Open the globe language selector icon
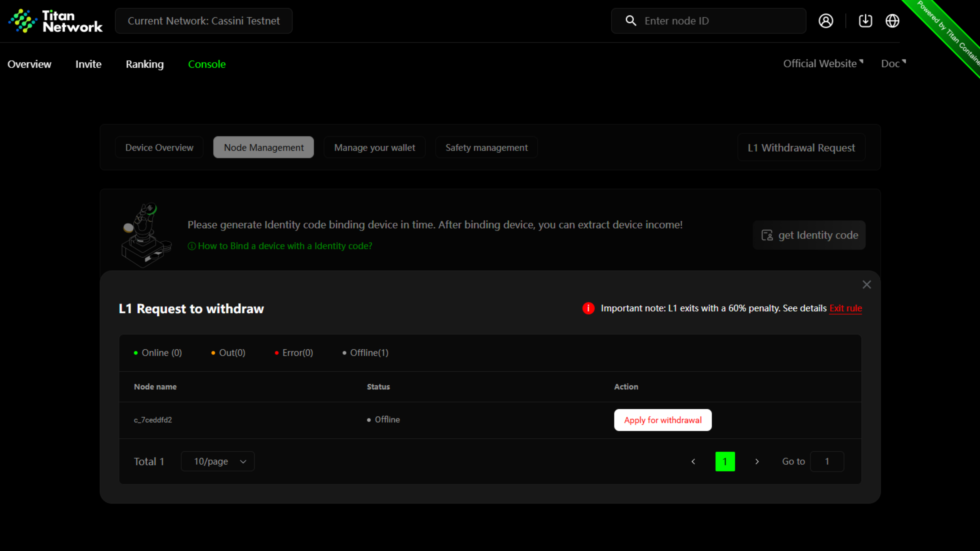 (892, 21)
